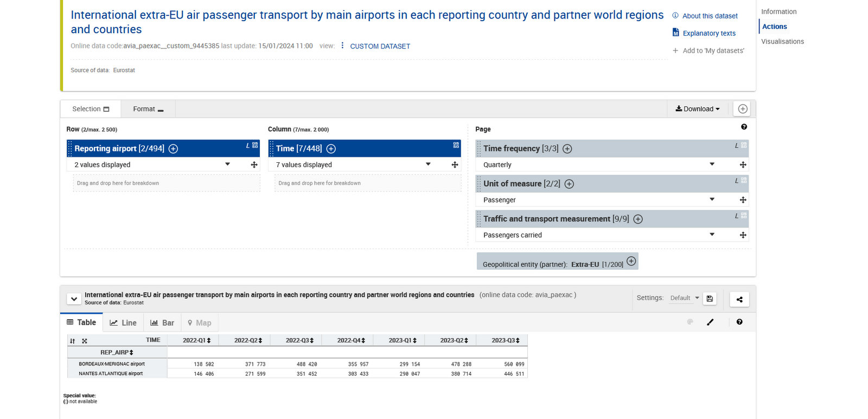868x419 pixels.
Task: Open the Settings Default dropdown
Action: click(x=685, y=298)
